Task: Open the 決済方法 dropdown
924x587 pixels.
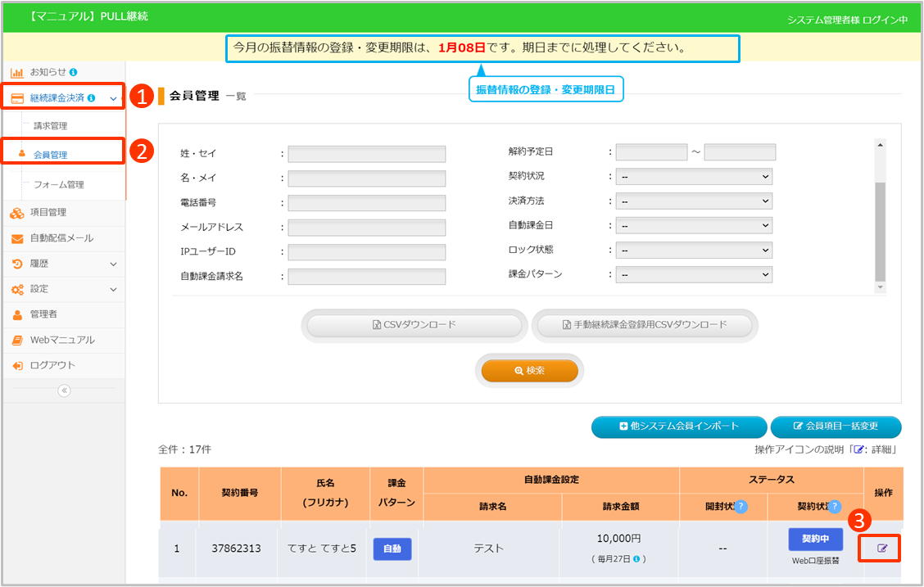Action: (x=693, y=201)
